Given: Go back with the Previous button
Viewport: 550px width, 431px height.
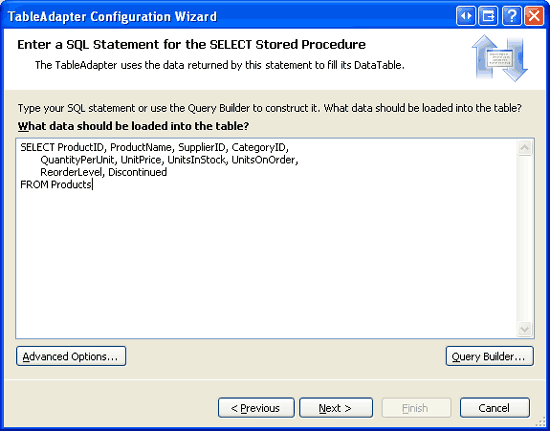Looking at the screenshot, I should point(256,408).
